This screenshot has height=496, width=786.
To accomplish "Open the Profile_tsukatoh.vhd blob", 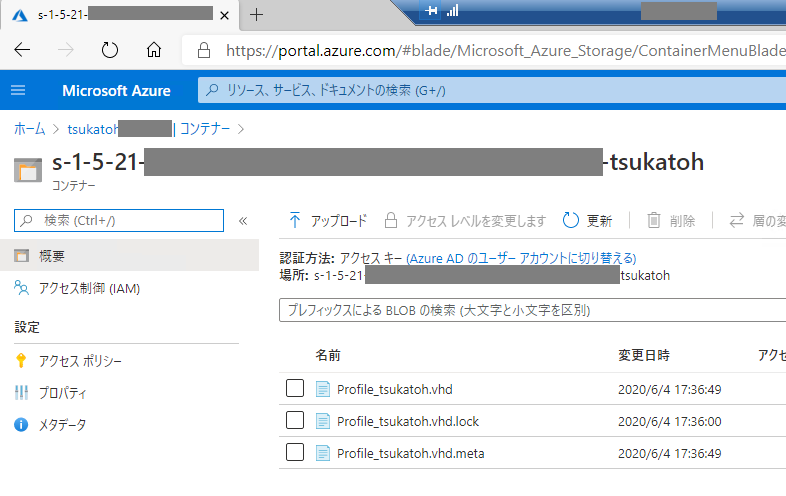I will (x=395, y=390).
